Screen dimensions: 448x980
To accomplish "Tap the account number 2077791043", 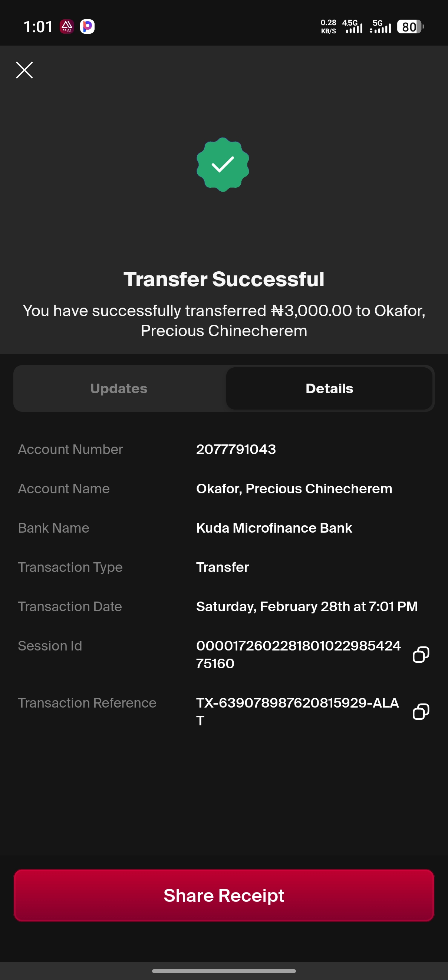I will pyautogui.click(x=236, y=449).
